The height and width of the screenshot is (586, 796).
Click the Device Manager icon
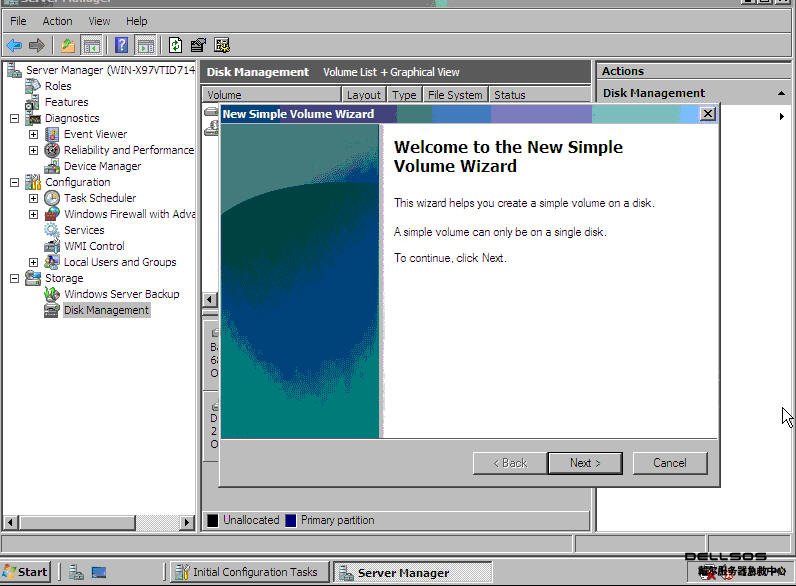(52, 166)
